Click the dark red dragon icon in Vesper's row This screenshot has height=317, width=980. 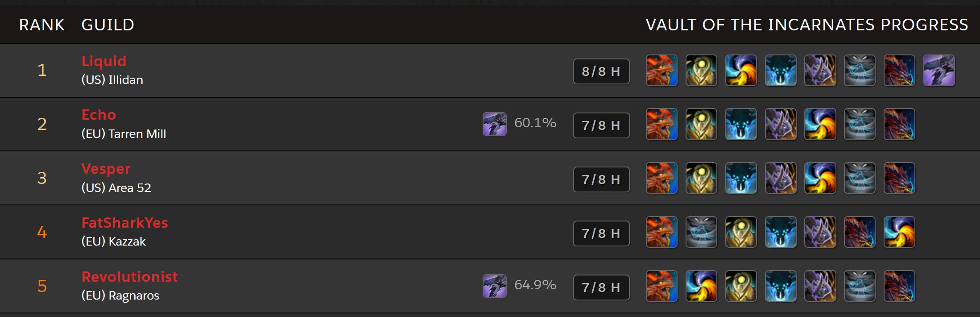[x=899, y=178]
